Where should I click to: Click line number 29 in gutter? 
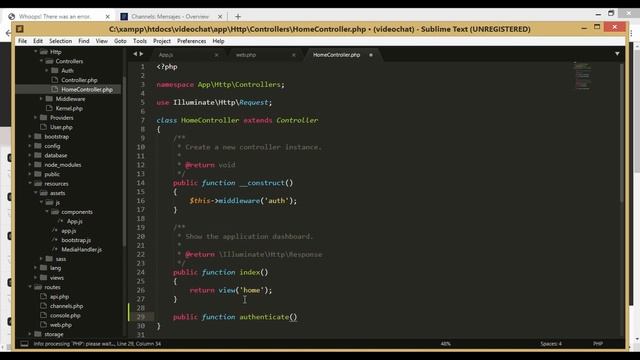(140, 317)
